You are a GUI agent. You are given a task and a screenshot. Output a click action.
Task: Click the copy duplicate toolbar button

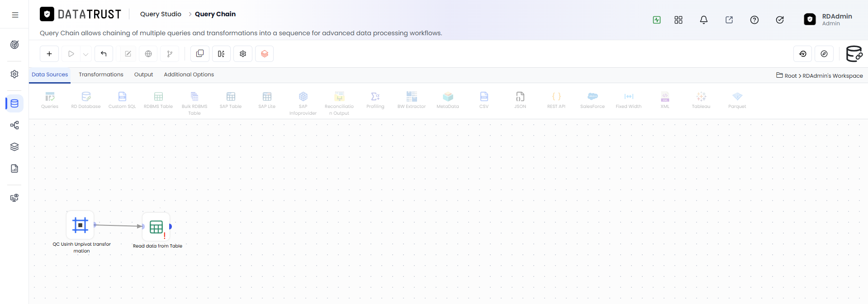point(200,54)
